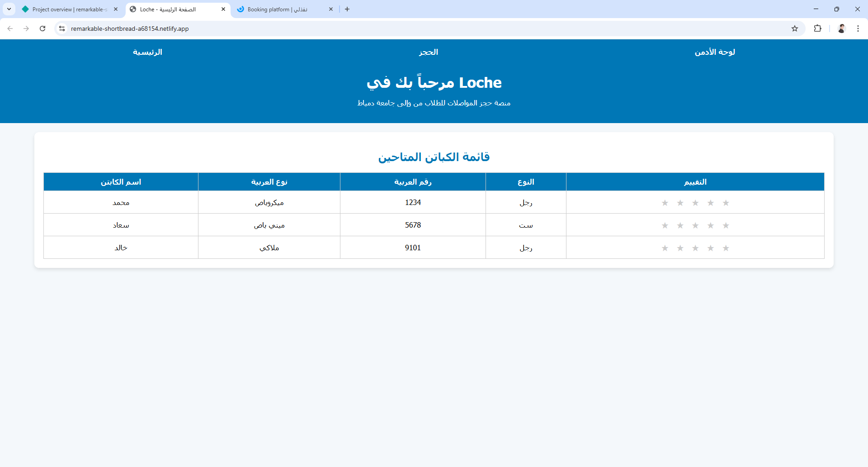Open the Chrome three-dot menu

(858, 29)
